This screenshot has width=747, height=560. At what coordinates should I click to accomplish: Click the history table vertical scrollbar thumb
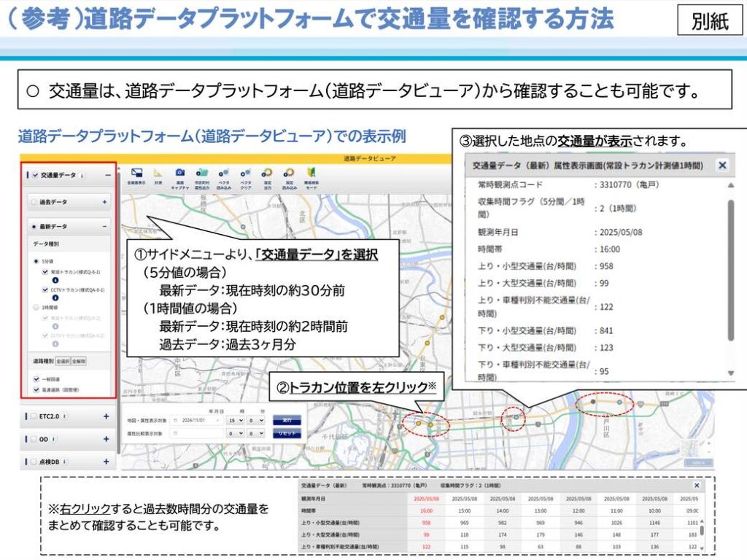click(x=702, y=529)
